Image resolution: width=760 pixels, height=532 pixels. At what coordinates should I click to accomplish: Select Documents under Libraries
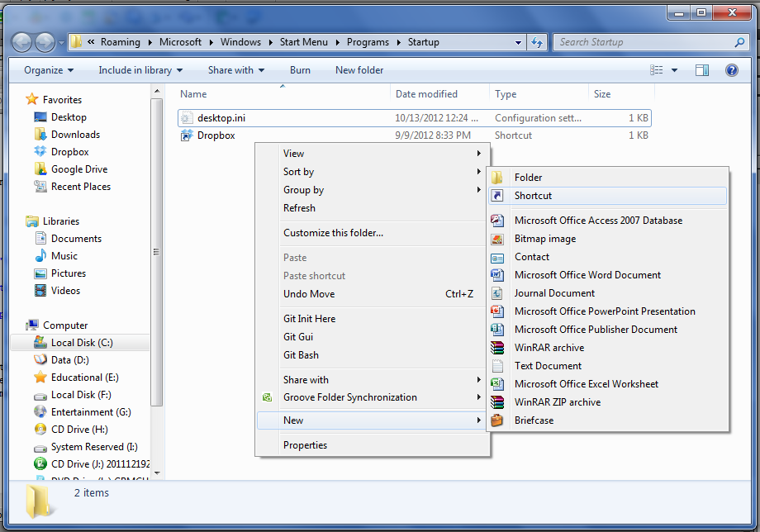(76, 239)
